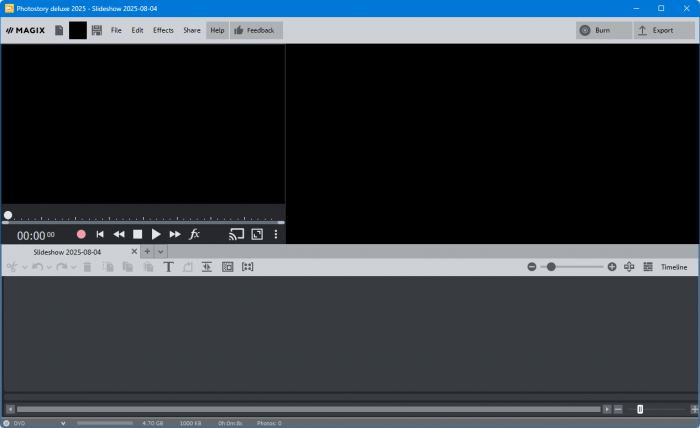Open the preview three-dot options menu
This screenshot has height=428, width=700.
(x=276, y=234)
